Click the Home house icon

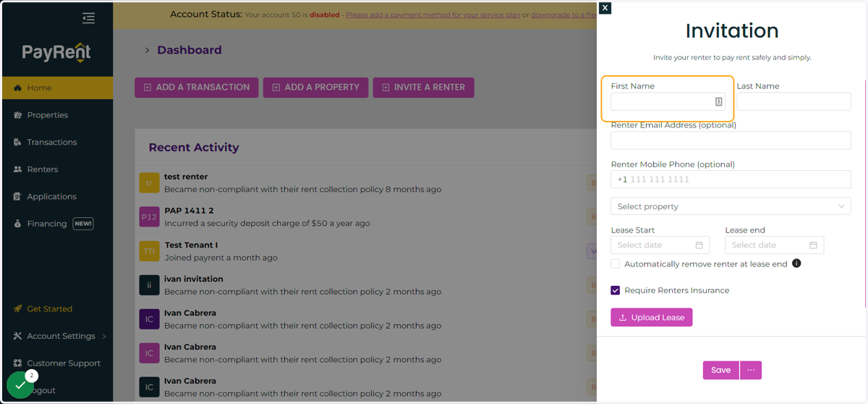(17, 88)
